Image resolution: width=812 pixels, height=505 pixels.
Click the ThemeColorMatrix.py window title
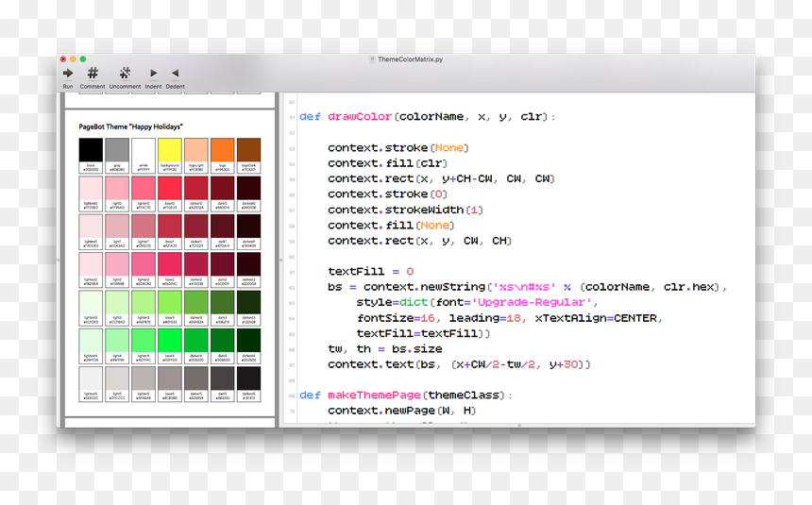pyautogui.click(x=410, y=59)
